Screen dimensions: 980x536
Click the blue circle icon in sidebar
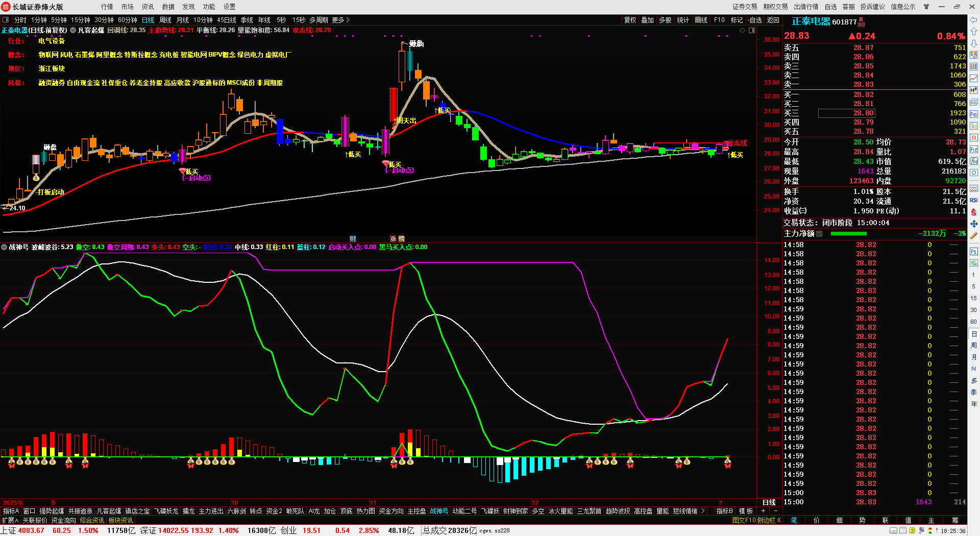coord(973,173)
